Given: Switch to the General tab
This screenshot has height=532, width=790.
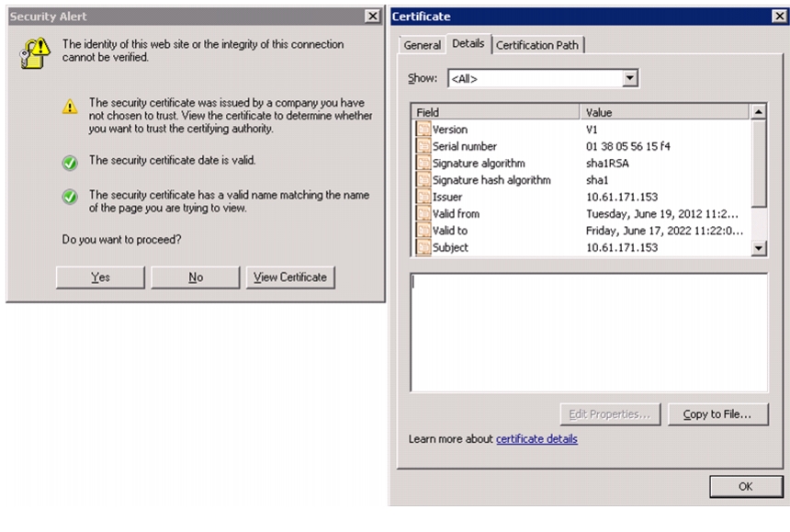Looking at the screenshot, I should coord(422,45).
